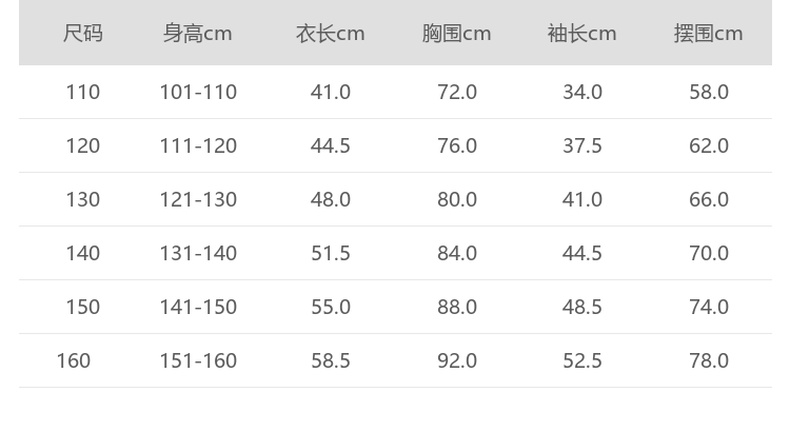The image size is (790, 431).
Task: Click the 131-140 height cell
Action: point(198,254)
